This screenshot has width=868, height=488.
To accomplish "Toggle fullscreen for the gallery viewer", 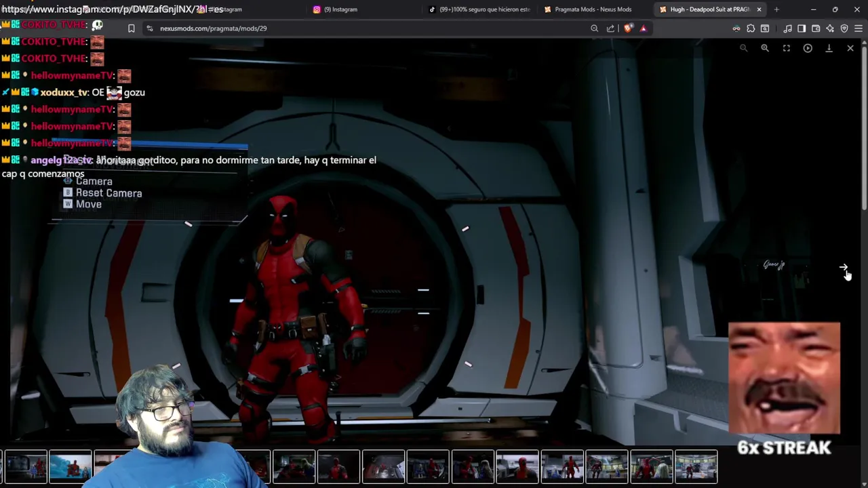I will click(x=787, y=48).
